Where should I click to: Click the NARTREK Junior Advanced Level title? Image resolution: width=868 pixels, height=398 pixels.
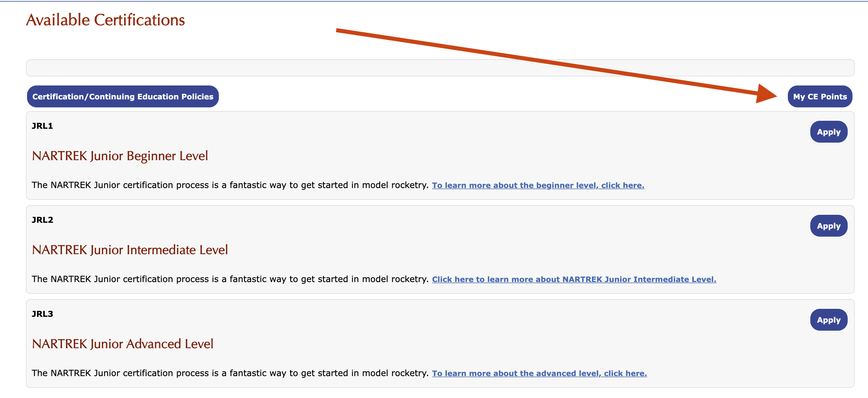[x=122, y=344]
